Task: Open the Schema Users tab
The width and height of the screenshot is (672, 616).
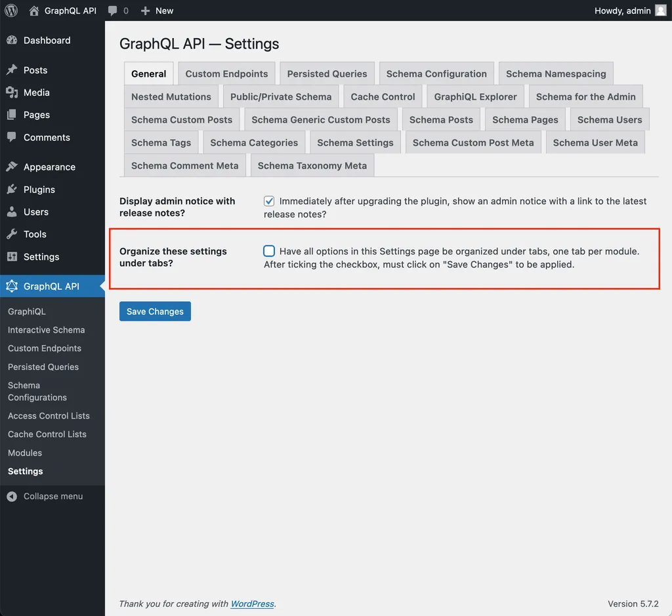Action: click(610, 120)
